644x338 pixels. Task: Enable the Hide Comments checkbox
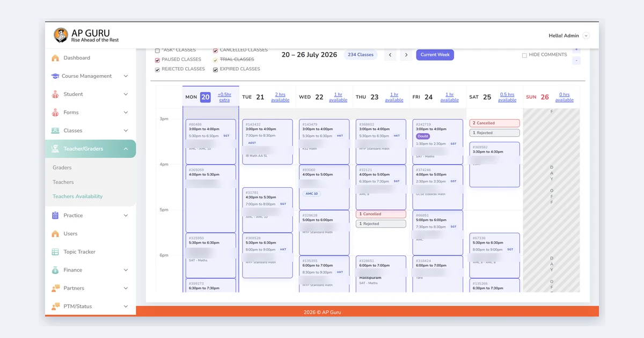pyautogui.click(x=524, y=55)
